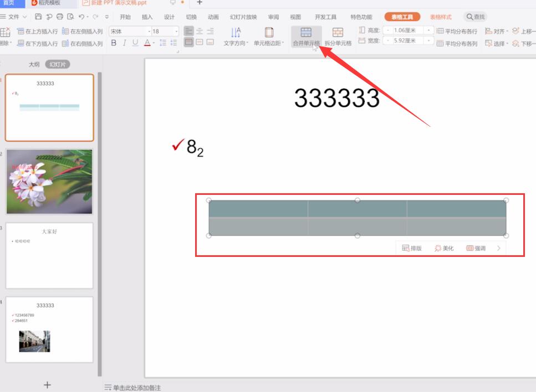Toggle Bold formatting

coord(114,43)
